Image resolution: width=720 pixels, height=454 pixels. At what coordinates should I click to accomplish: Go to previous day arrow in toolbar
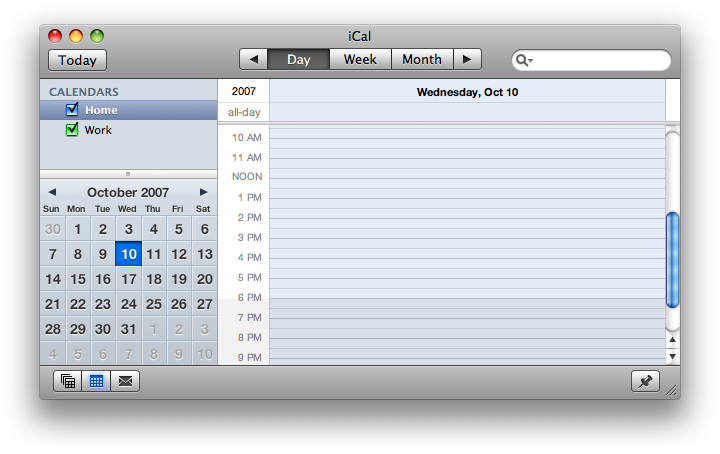click(x=254, y=59)
